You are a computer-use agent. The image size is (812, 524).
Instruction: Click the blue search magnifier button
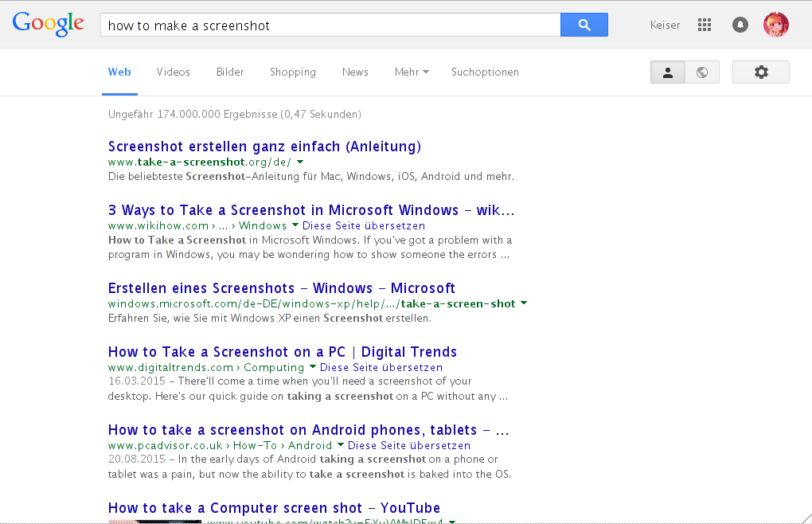584,25
